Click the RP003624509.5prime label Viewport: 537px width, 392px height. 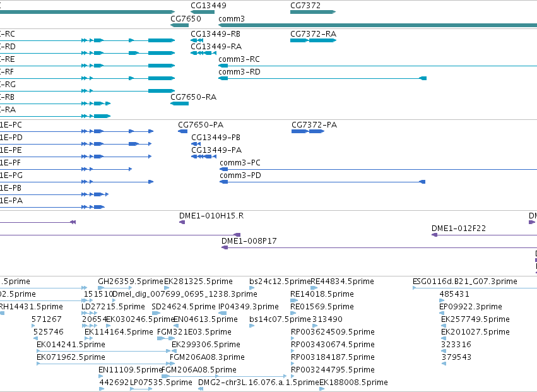333,331
